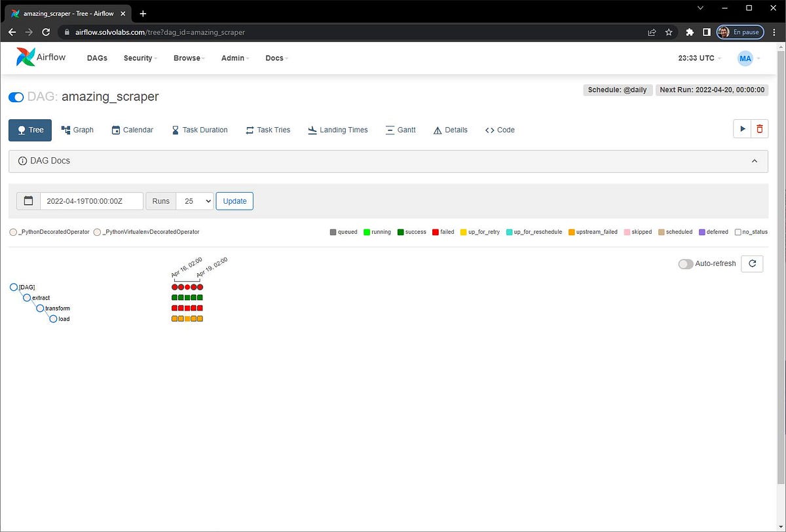Click the execution date input field

click(x=92, y=200)
